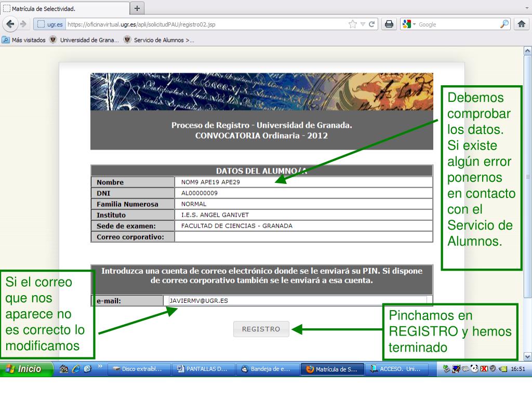Screen dimensions: 532x399
Task: Open the Windows Inicio start button
Action: tap(26, 369)
